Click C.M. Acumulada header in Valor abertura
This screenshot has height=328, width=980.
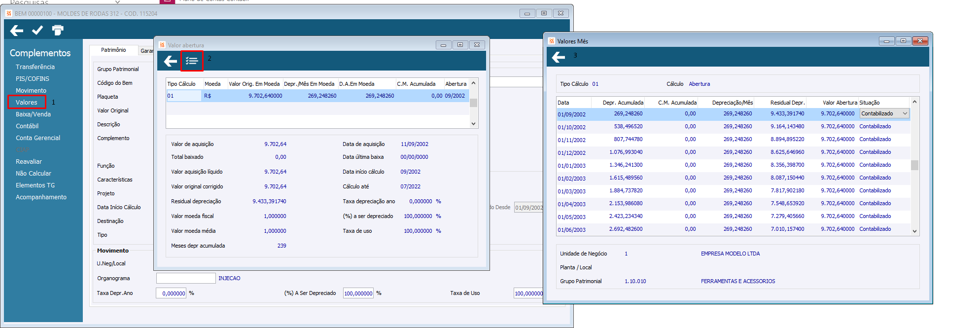(416, 84)
